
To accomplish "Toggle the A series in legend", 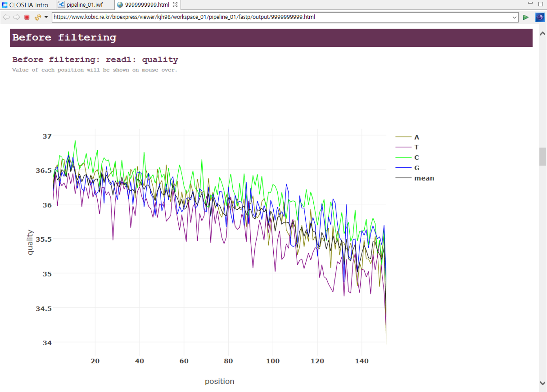I will click(407, 137).
